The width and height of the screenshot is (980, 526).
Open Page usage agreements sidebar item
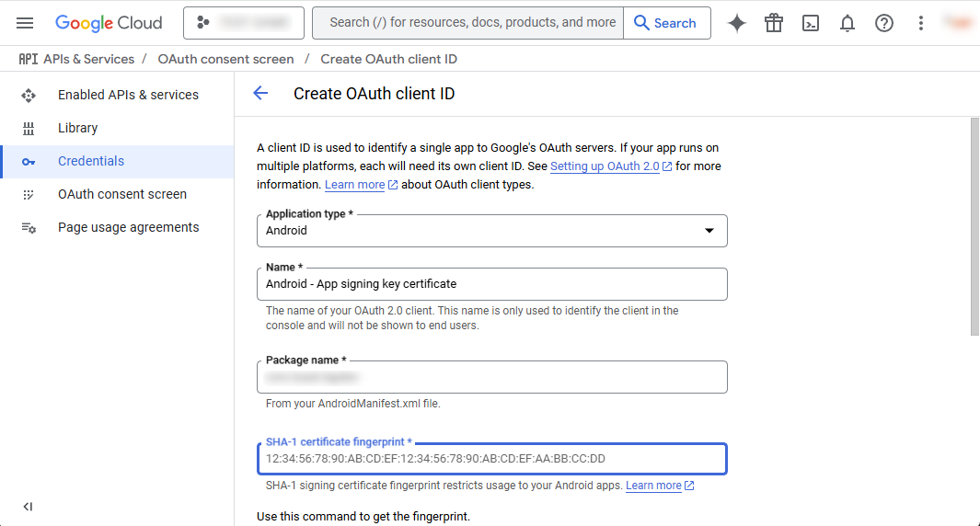click(118, 227)
